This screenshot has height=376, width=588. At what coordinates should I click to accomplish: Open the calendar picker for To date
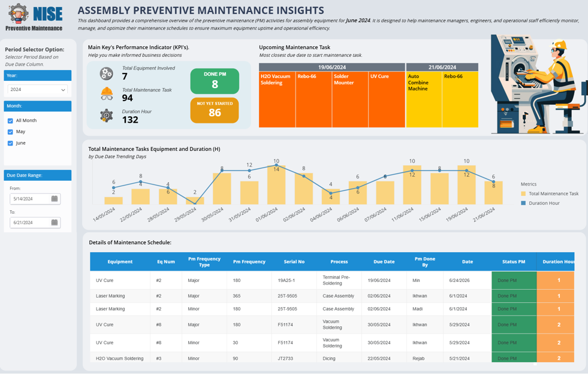[55, 223]
